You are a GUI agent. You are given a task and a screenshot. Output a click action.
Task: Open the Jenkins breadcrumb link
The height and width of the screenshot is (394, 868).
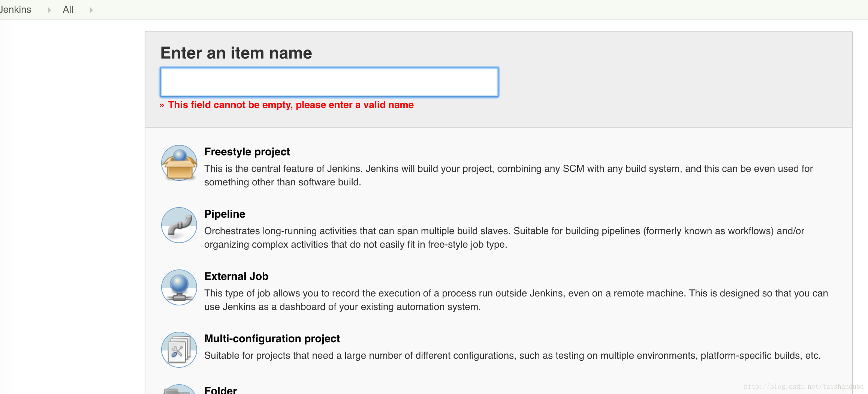click(15, 9)
